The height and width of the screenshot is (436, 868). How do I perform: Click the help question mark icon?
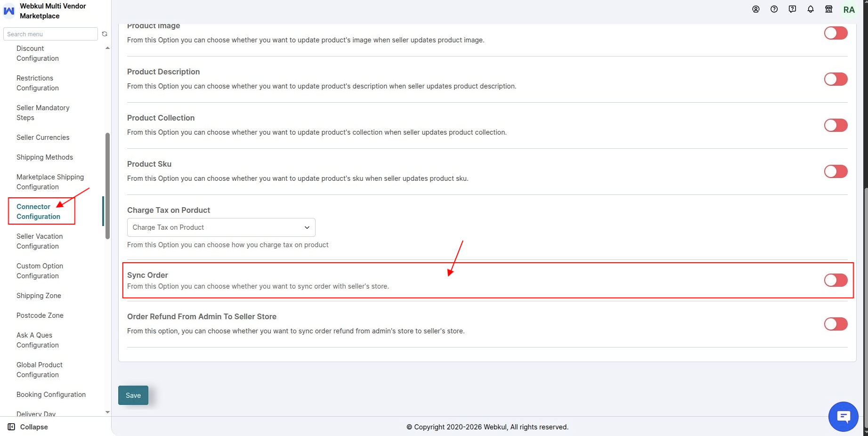pyautogui.click(x=774, y=9)
